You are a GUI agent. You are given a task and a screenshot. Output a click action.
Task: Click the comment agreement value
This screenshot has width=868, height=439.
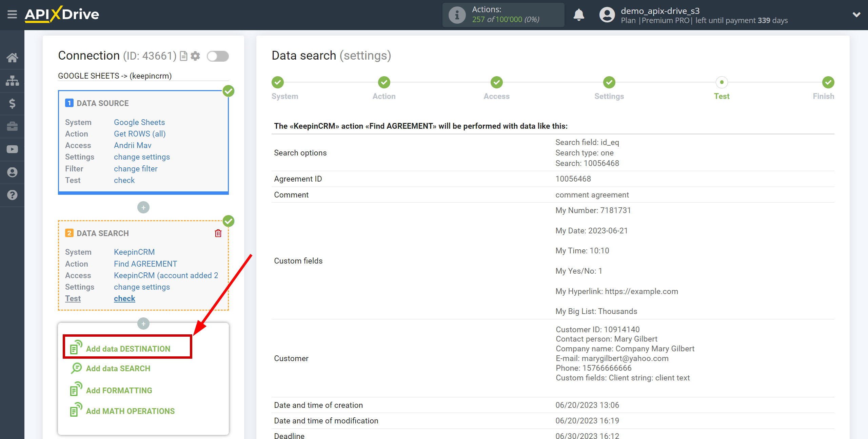(x=592, y=195)
